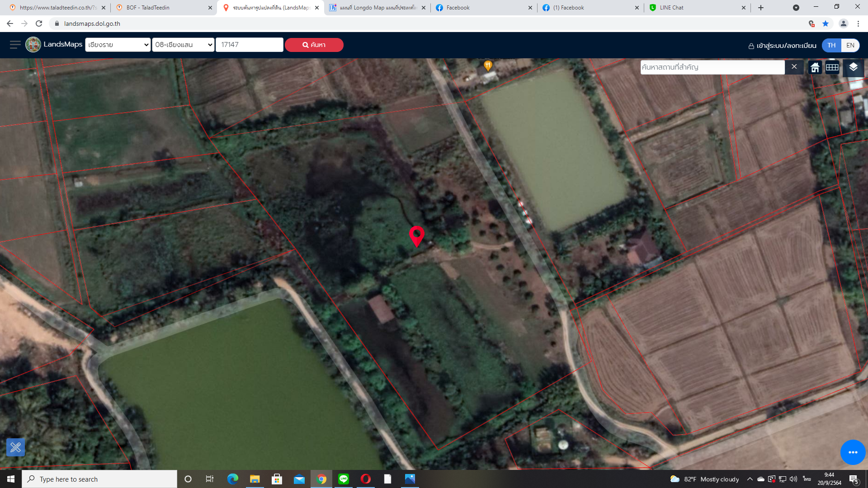Switch language to TH

[x=831, y=45]
